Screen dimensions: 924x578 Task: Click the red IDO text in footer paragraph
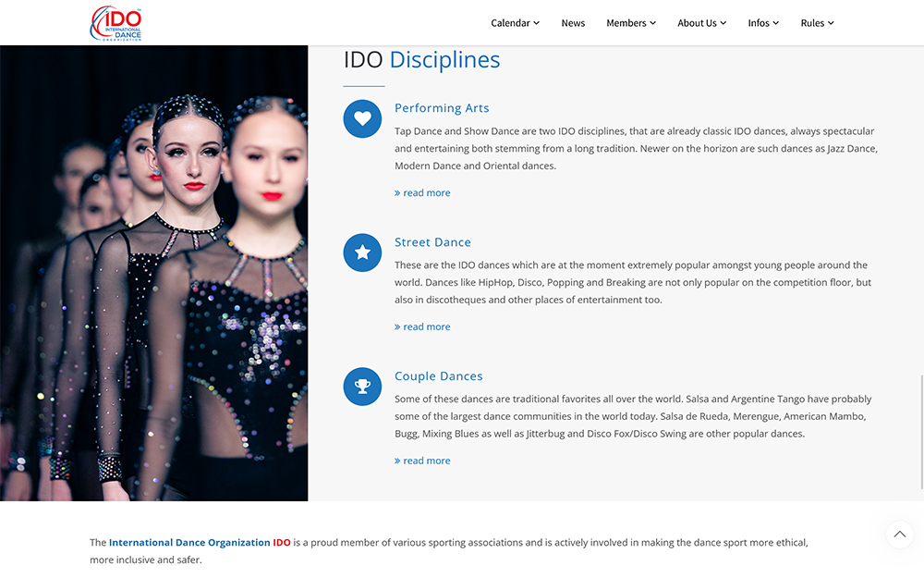click(282, 542)
